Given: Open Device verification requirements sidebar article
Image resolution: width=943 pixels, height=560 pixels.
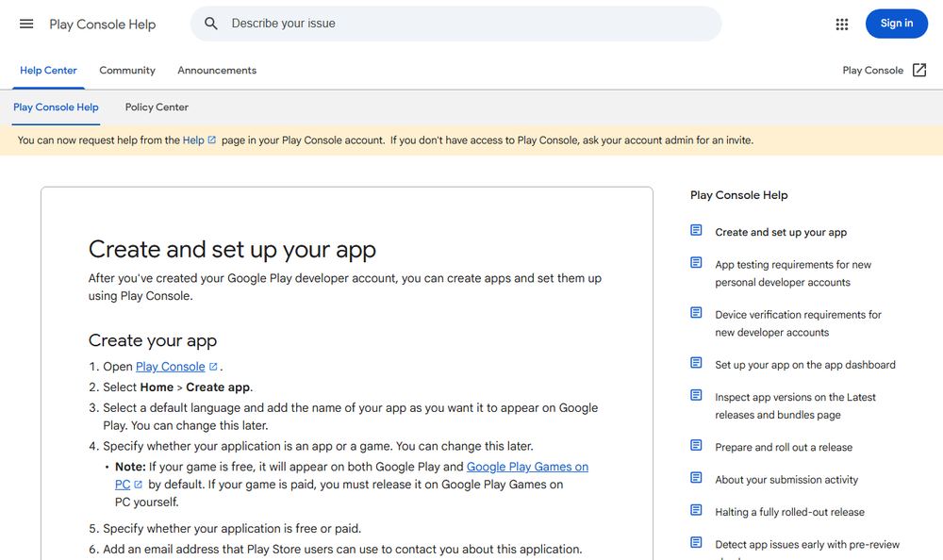Looking at the screenshot, I should [798, 323].
